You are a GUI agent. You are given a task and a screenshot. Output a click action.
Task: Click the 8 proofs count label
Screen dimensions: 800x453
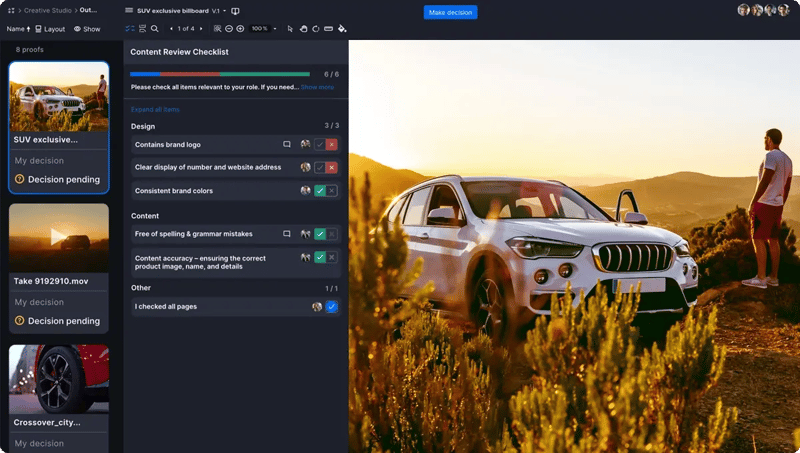click(30, 49)
